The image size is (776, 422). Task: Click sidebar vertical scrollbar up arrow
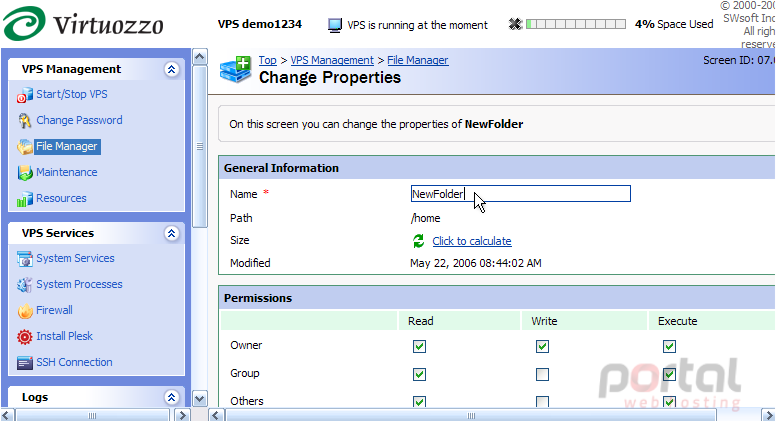point(199,57)
